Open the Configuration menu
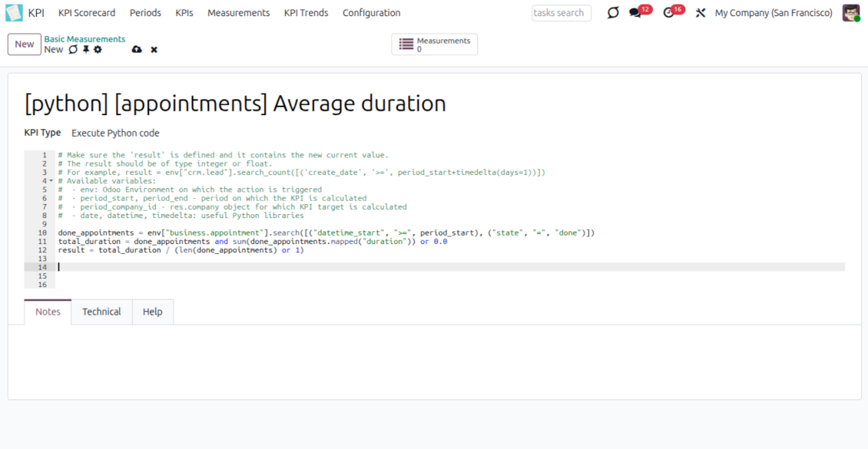The height and width of the screenshot is (449, 868). click(371, 13)
